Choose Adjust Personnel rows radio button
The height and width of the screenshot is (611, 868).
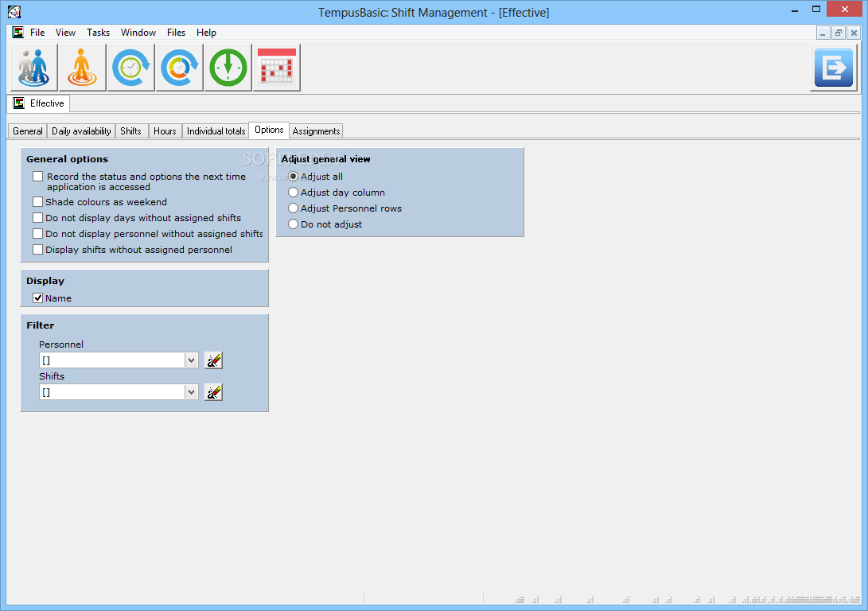coord(294,208)
